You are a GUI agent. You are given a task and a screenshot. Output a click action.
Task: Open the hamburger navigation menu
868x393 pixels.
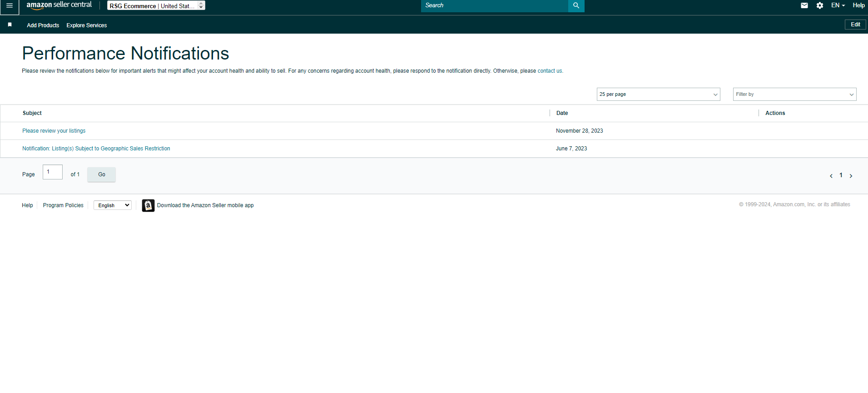[x=10, y=5]
